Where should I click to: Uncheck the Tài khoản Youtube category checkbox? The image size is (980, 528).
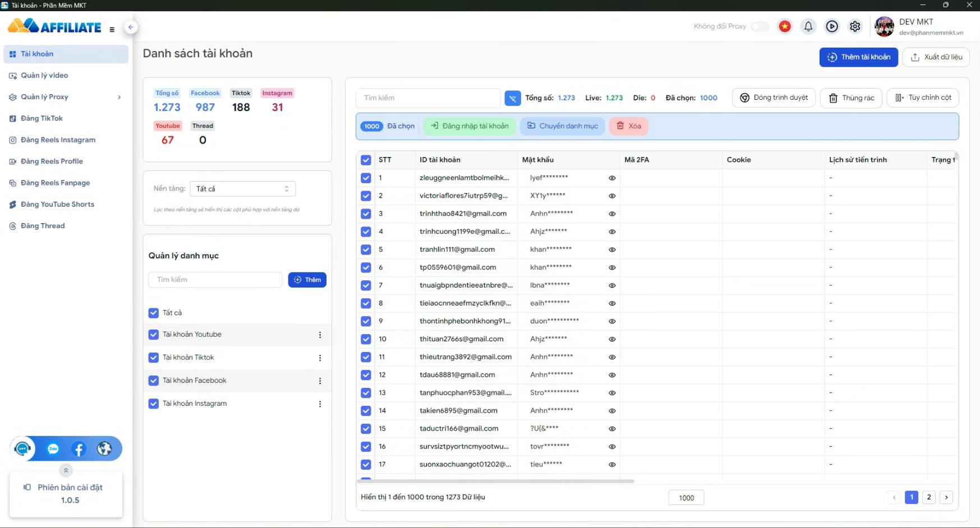154,335
